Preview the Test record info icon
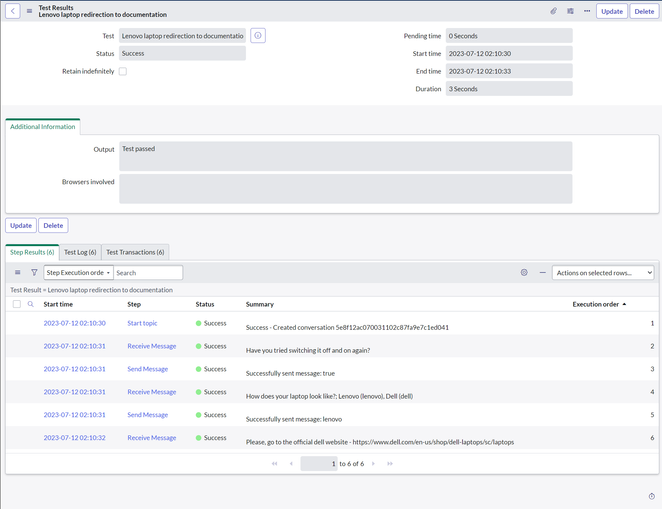This screenshot has width=662, height=509. [x=258, y=36]
